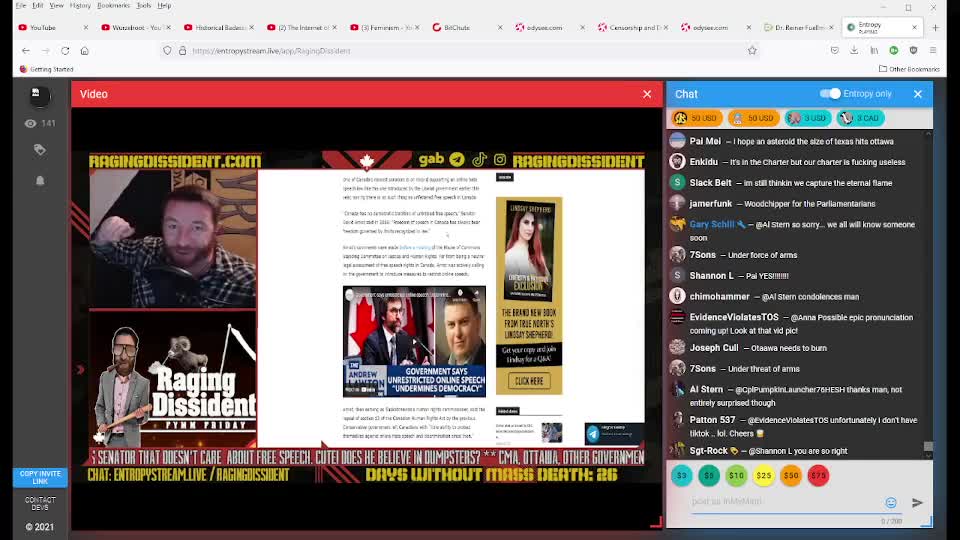Reload the current page
Viewport: 960px width, 540px height.
[x=65, y=51]
